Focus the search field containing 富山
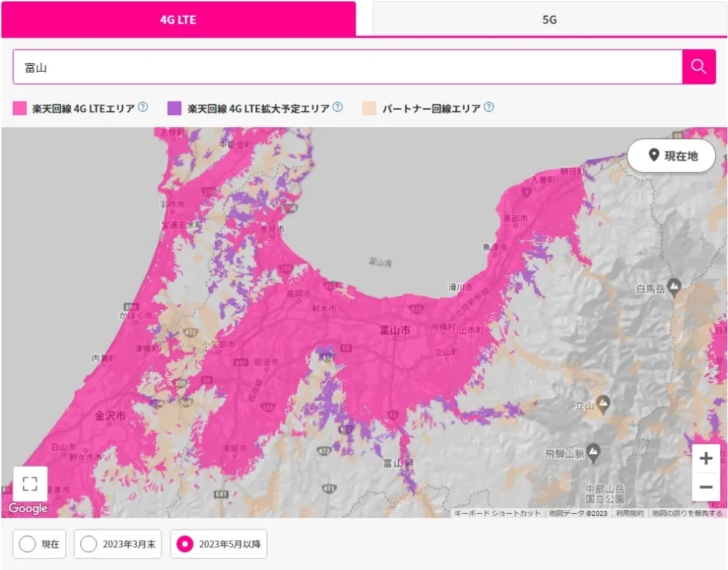 [x=348, y=67]
